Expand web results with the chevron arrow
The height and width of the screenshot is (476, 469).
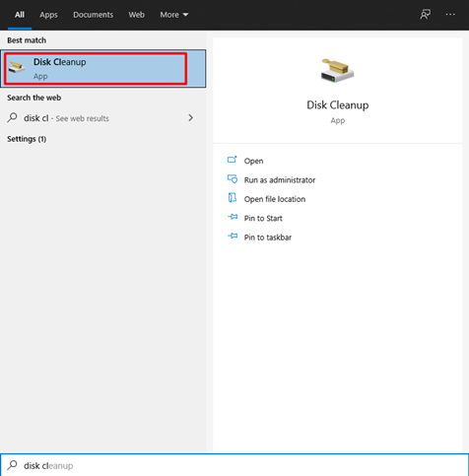pyautogui.click(x=190, y=117)
